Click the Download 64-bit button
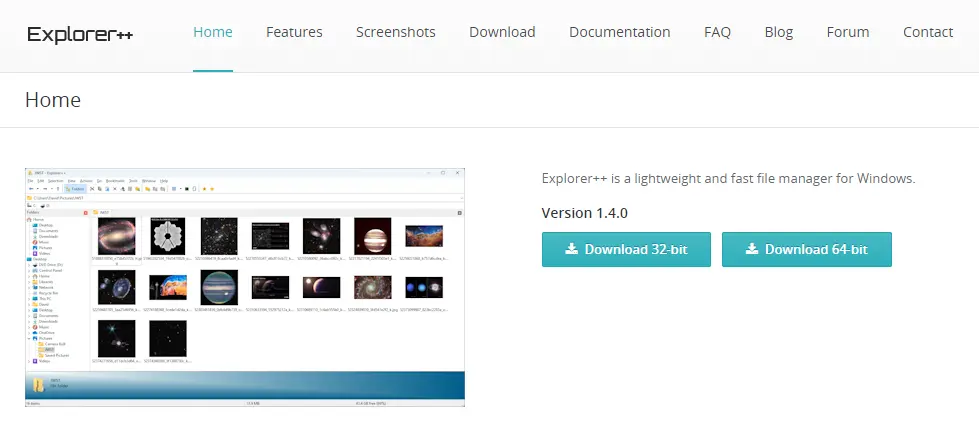Viewport: 979px width, 425px height. [807, 250]
